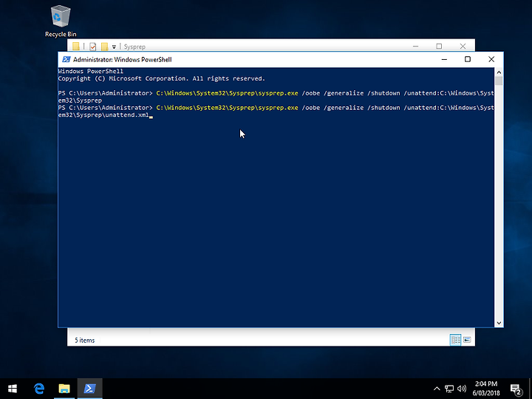Click PowerShell taskbar button

(x=89, y=389)
